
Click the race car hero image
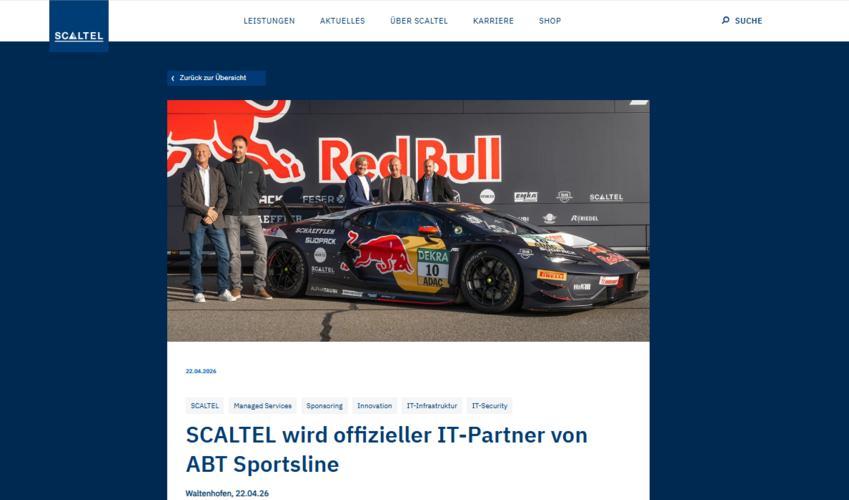coord(408,220)
